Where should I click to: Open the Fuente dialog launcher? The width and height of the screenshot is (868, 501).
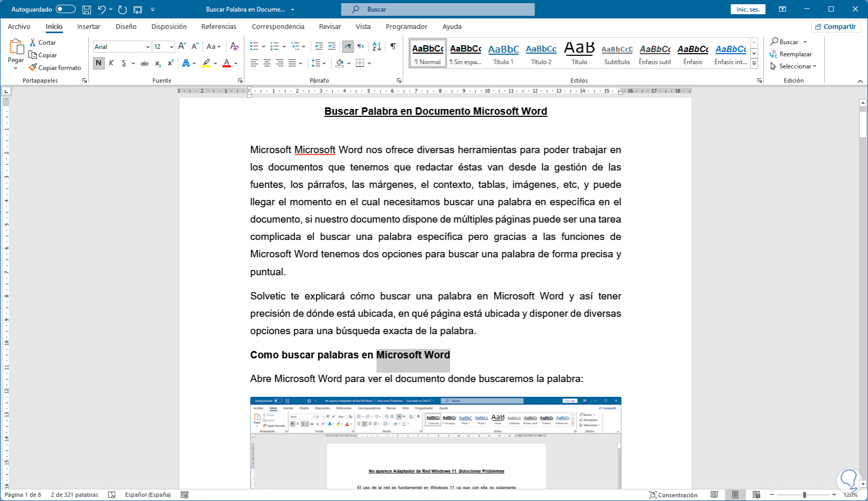pos(240,81)
